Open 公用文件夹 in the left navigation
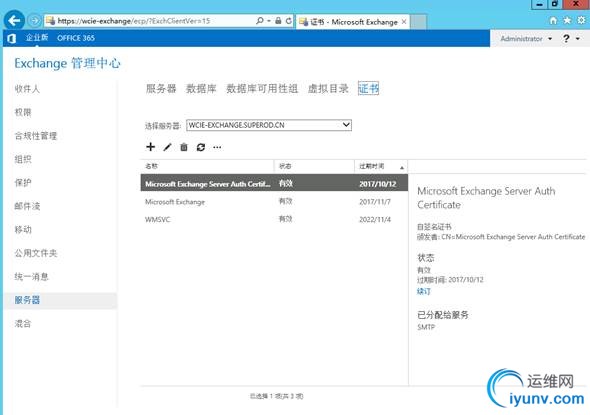This screenshot has height=415, width=590. pyautogui.click(x=36, y=253)
